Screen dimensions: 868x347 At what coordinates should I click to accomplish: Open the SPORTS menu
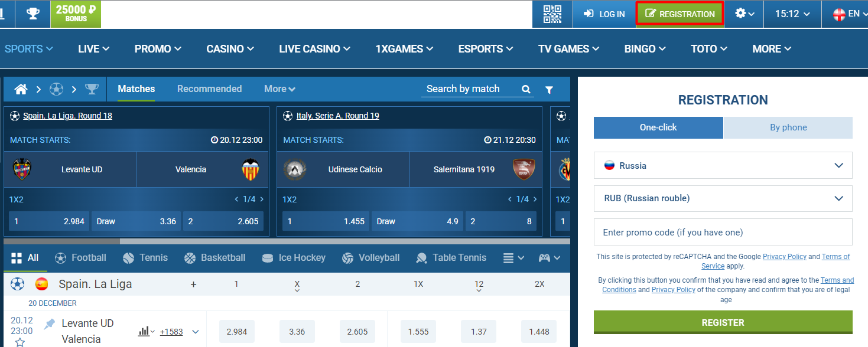(29, 49)
